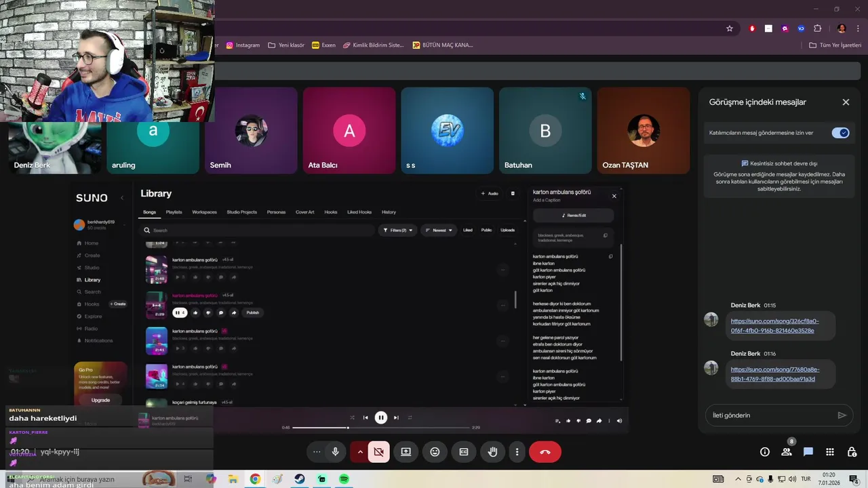Viewport: 868px width, 488px height.
Task: Open Meet activities grid icon
Action: coord(830,452)
